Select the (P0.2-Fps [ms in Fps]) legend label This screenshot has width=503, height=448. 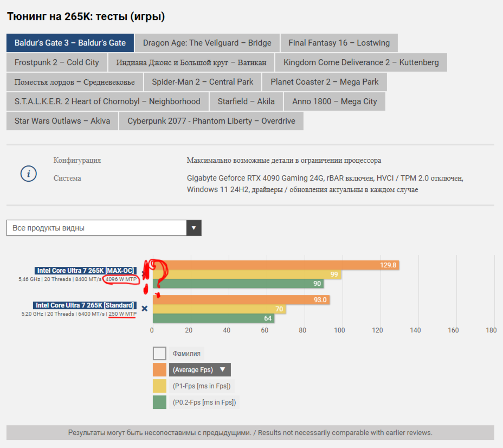click(x=204, y=402)
